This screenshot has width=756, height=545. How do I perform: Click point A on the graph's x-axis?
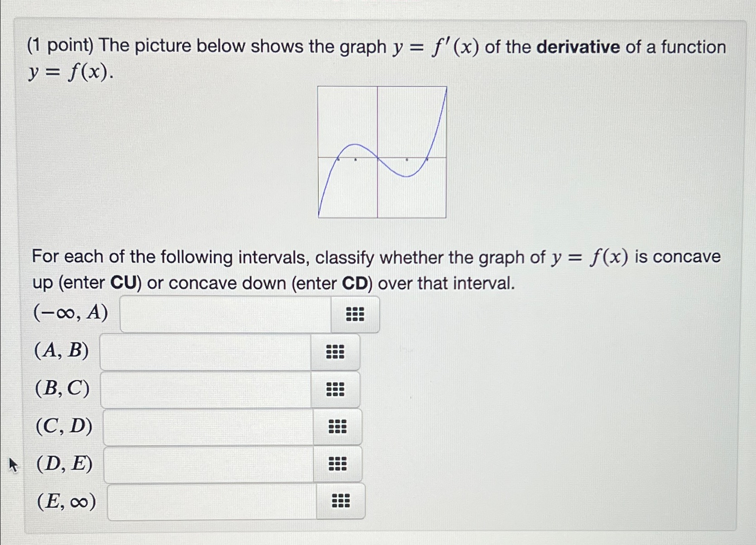(x=339, y=158)
